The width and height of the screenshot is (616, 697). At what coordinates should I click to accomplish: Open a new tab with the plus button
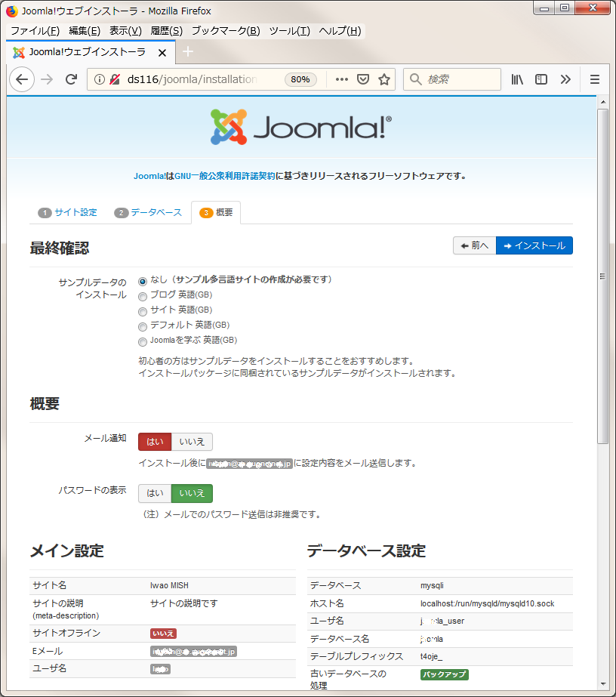click(188, 52)
